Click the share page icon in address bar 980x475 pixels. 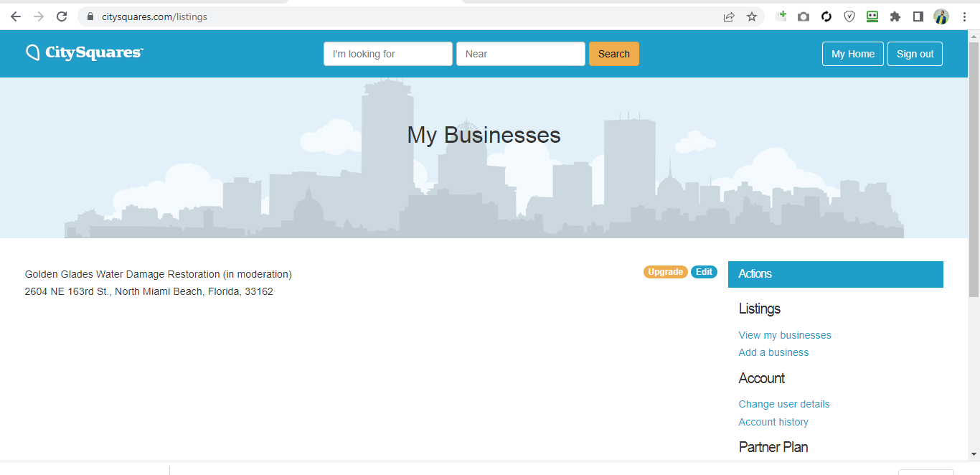729,17
